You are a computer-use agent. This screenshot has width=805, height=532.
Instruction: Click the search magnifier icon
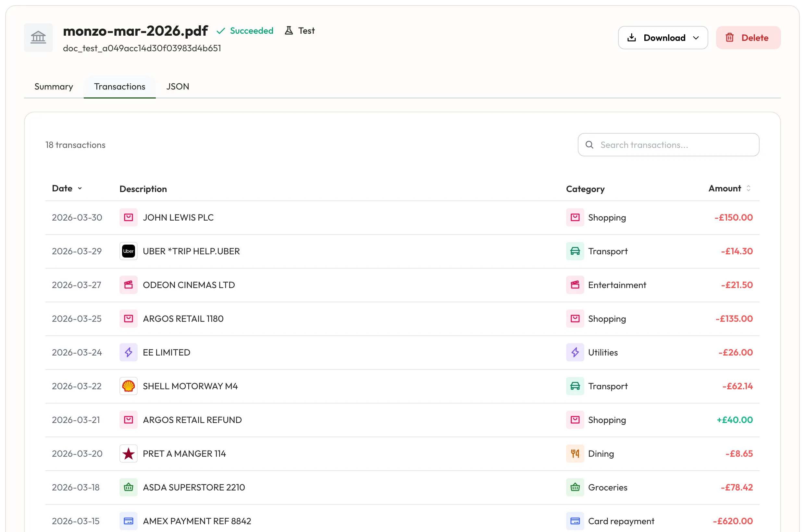click(x=589, y=145)
